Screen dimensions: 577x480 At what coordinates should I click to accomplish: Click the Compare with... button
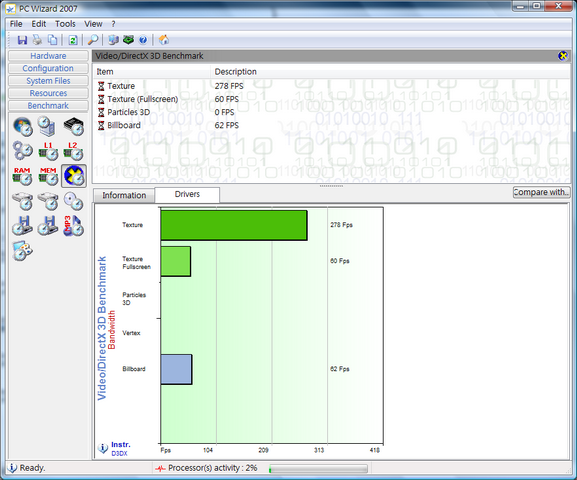(x=541, y=192)
